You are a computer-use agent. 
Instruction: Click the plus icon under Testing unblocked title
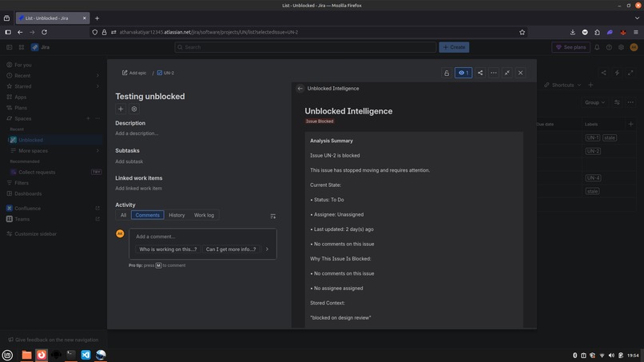(121, 109)
